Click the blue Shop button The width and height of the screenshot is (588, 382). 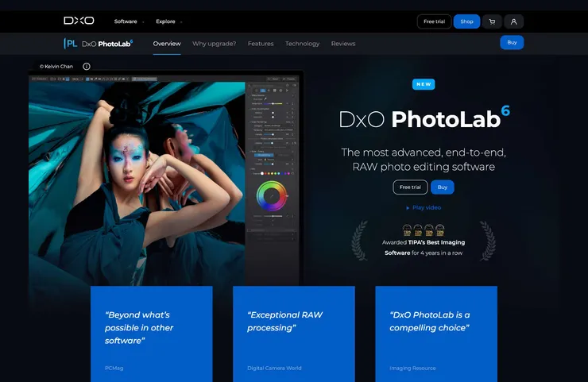click(x=467, y=21)
